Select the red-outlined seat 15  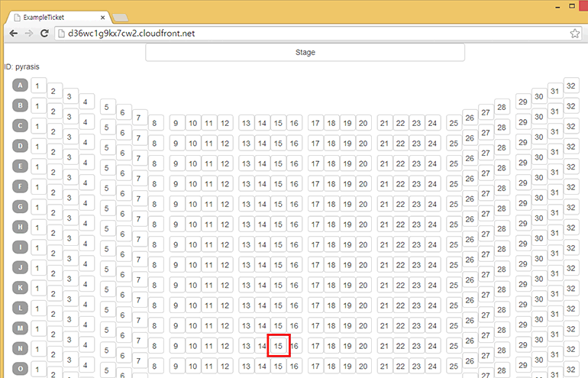click(x=279, y=346)
